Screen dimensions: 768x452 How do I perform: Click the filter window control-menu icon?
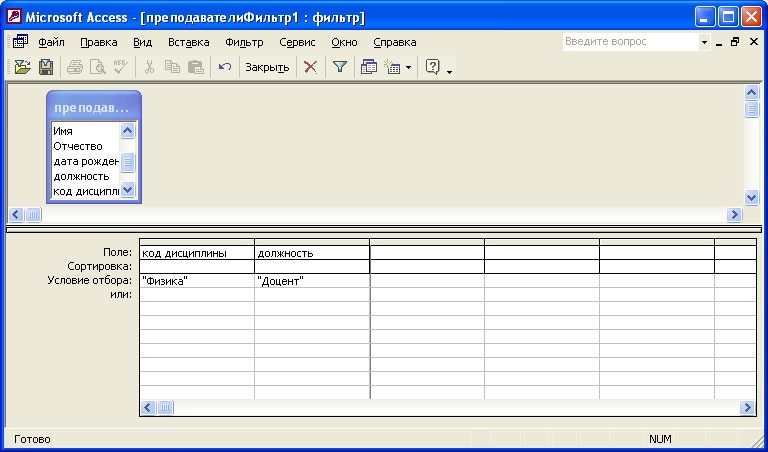pos(20,42)
